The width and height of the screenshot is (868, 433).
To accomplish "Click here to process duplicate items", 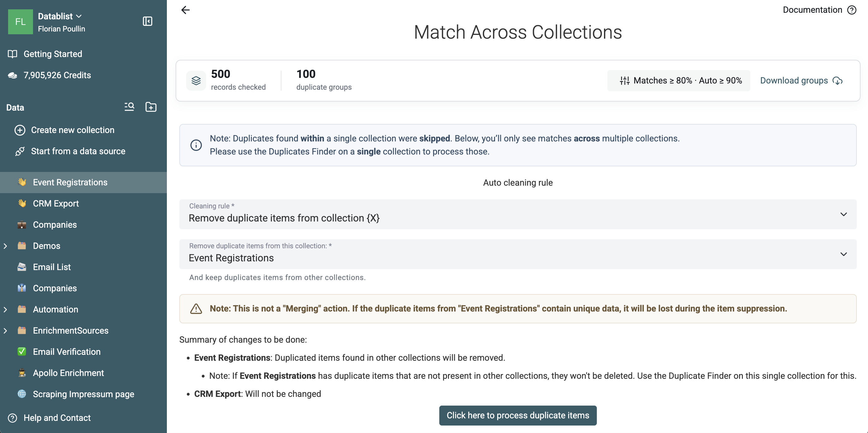I will click(517, 415).
